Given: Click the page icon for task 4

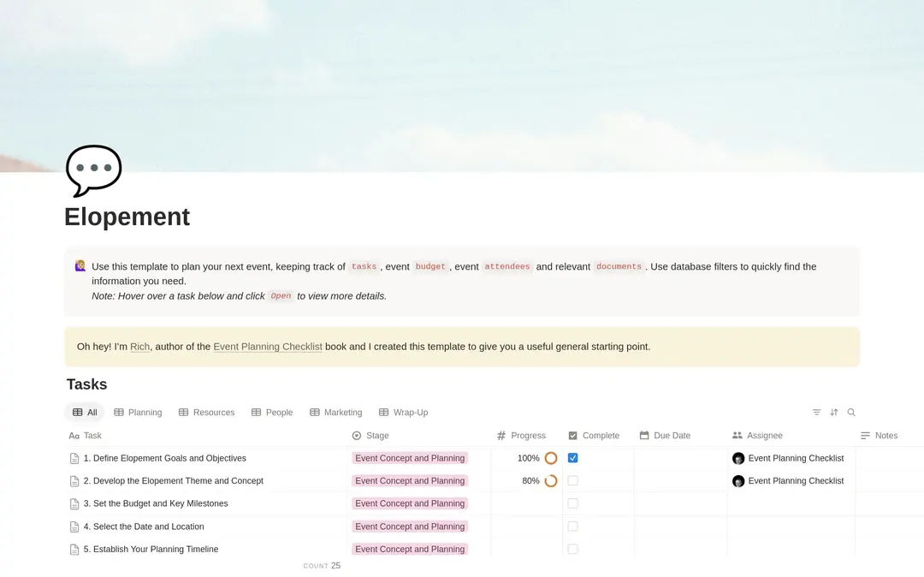Looking at the screenshot, I should [74, 526].
